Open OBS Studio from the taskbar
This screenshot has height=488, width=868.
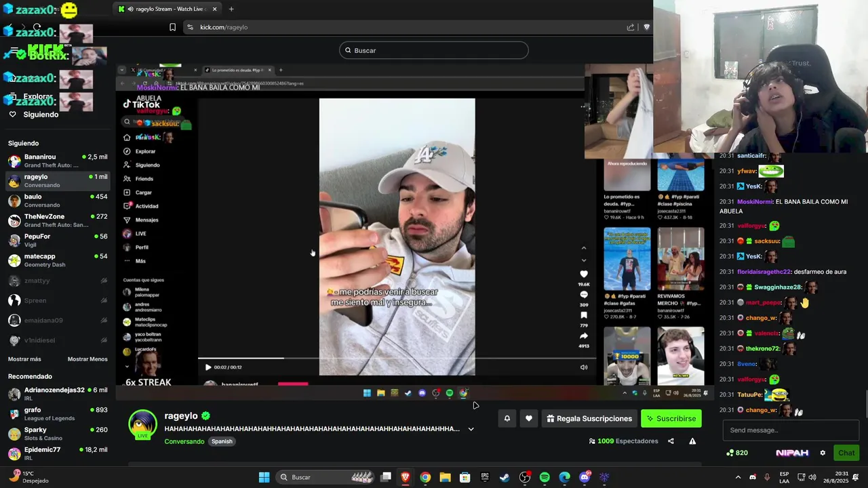[525, 477]
